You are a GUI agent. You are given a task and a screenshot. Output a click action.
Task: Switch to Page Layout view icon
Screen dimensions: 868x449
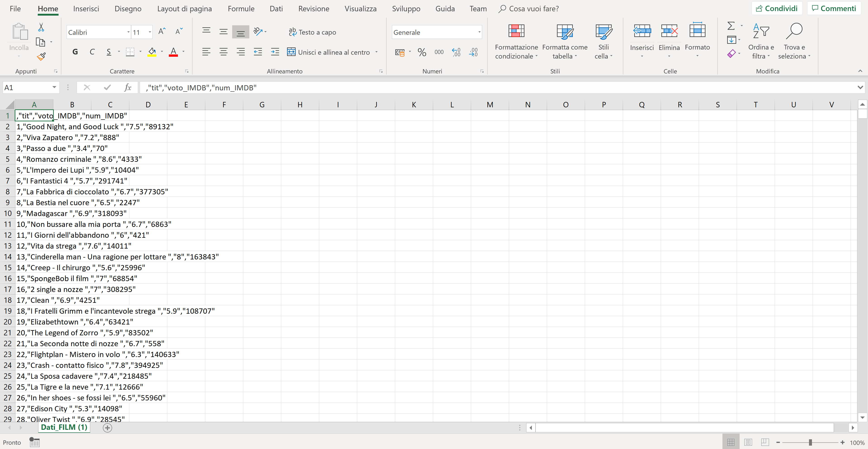(x=748, y=442)
